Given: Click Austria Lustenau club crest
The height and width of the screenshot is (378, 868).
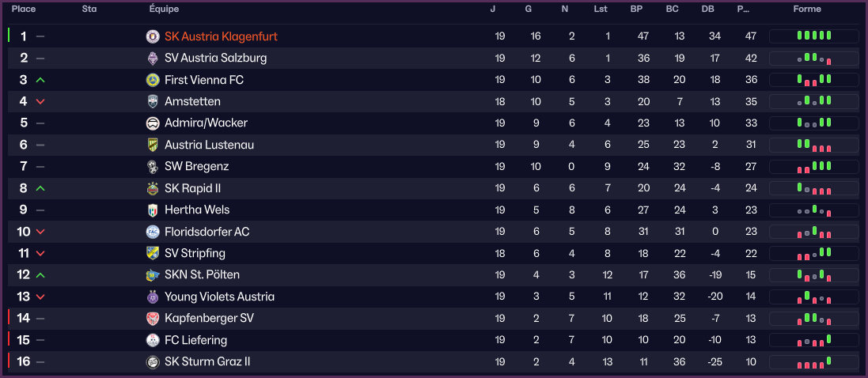Looking at the screenshot, I should coord(153,145).
